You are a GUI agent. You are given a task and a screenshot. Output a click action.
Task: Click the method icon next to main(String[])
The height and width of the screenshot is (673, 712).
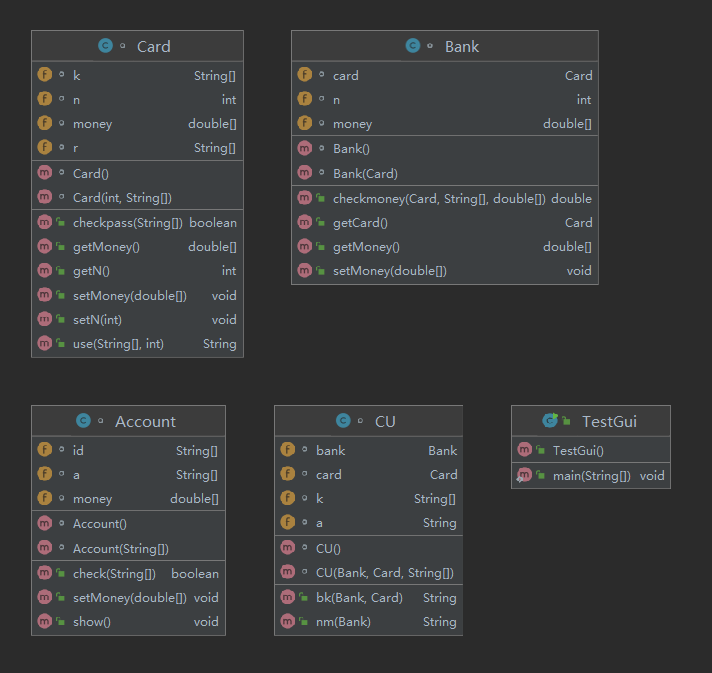coord(524,475)
